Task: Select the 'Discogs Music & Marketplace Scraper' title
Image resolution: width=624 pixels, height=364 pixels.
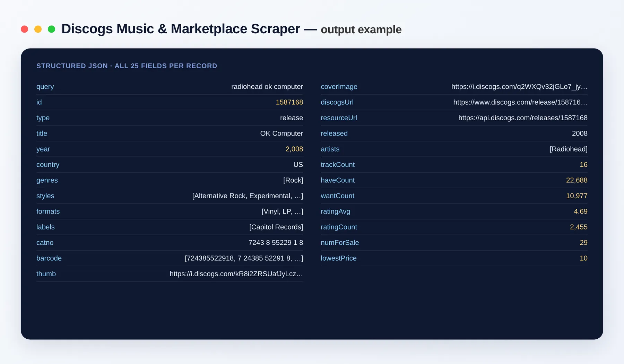Action: (181, 29)
